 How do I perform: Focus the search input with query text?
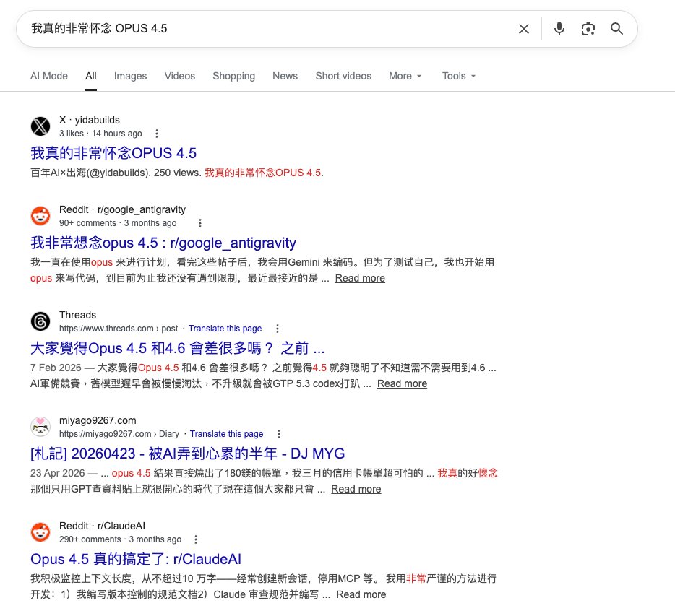tap(271, 29)
